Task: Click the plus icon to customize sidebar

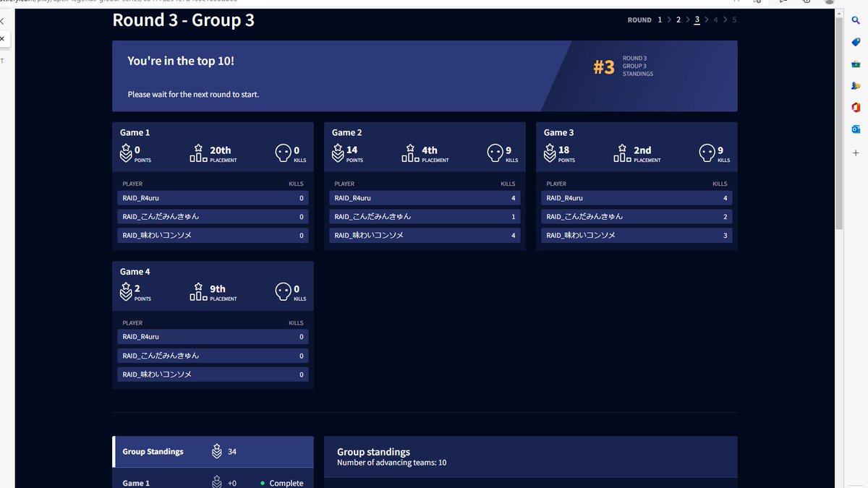Action: 856,153
